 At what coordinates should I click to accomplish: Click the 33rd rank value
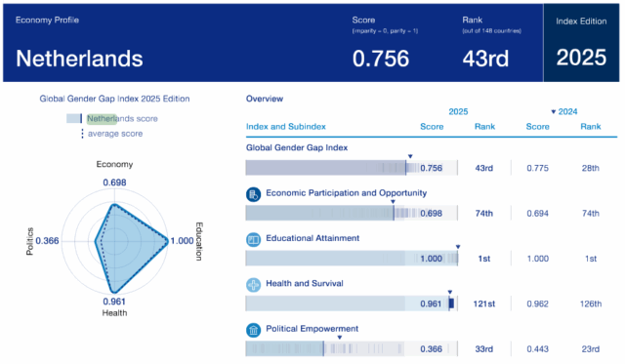coord(484,348)
